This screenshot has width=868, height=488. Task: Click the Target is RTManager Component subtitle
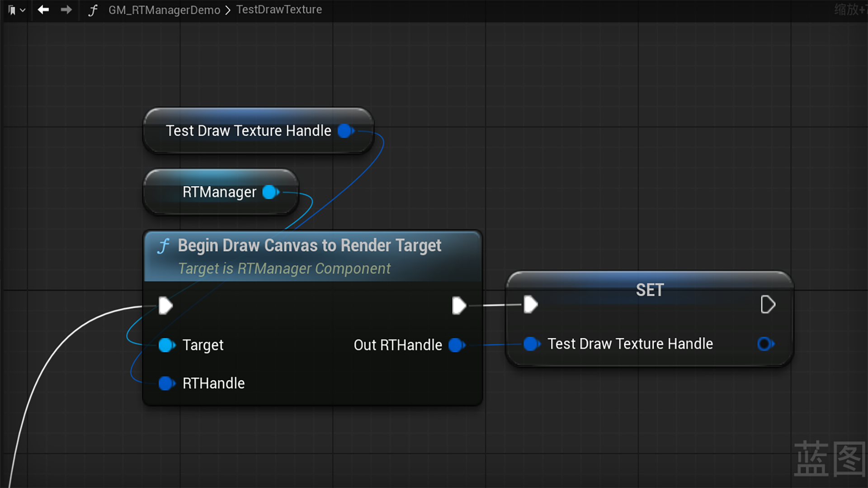click(284, 268)
